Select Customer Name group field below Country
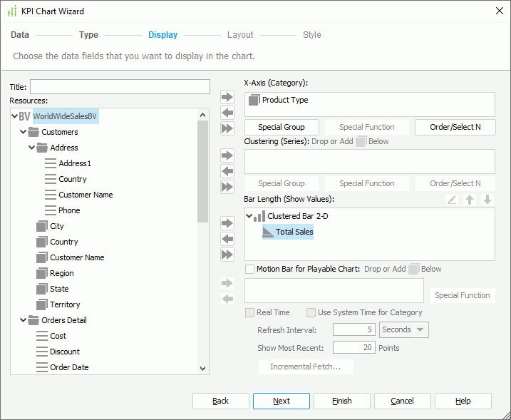 pyautogui.click(x=77, y=257)
